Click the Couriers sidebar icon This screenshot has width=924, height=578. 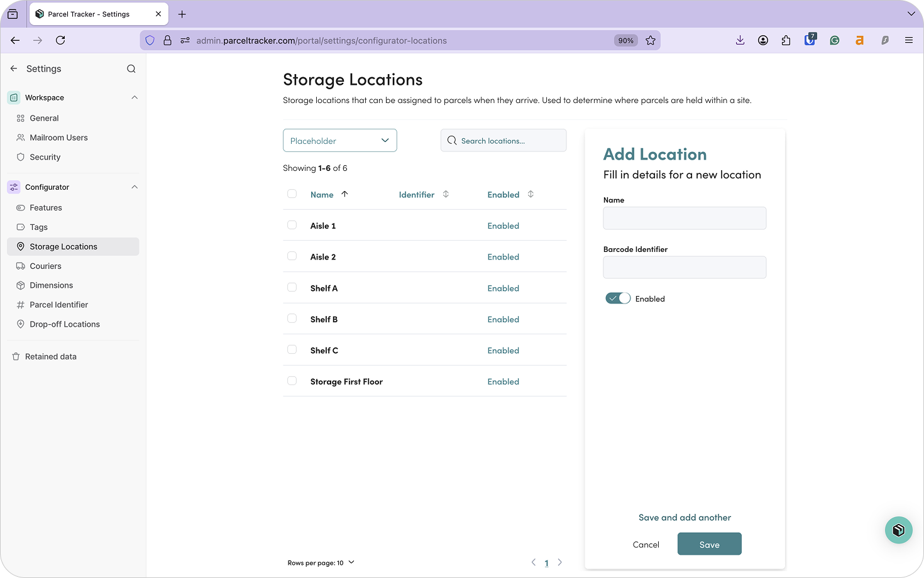click(x=21, y=266)
